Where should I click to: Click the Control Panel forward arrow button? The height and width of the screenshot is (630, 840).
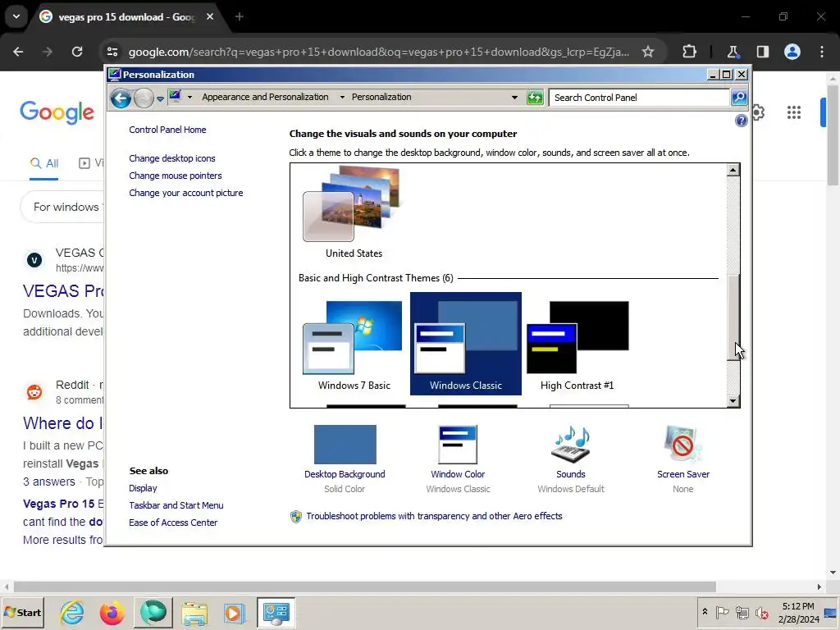[x=144, y=98]
